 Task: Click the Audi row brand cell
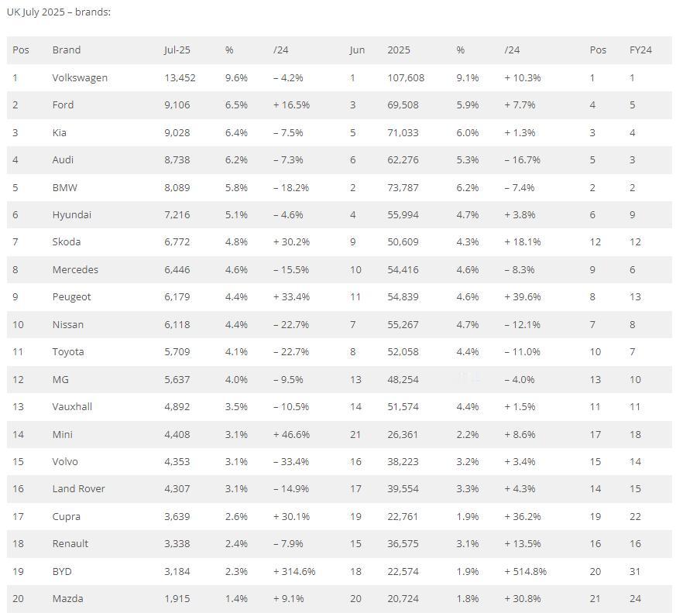point(63,159)
